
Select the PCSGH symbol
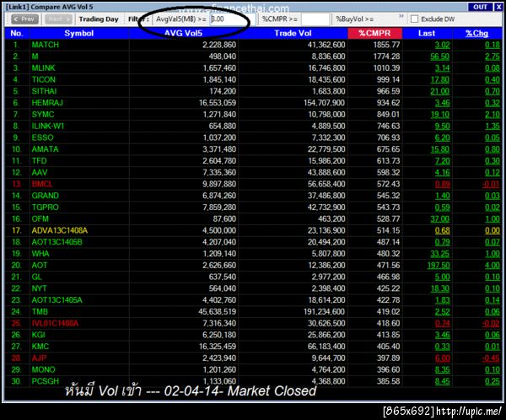[x=46, y=381]
